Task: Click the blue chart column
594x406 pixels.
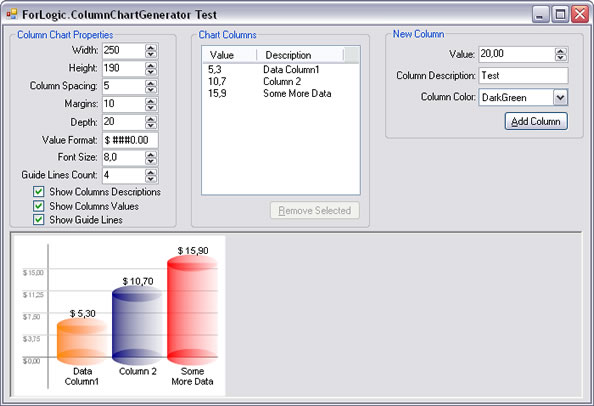Action: pos(137,325)
